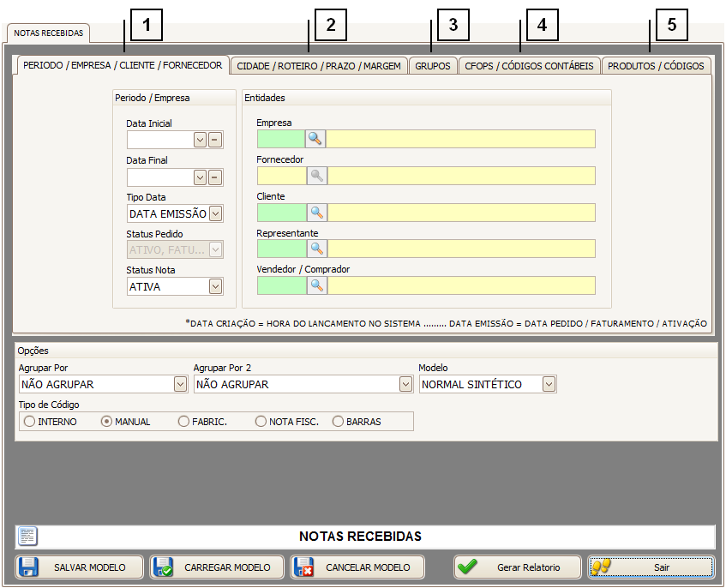Select the INTERNO code type radio
Image resolution: width=726 pixels, height=588 pixels.
click(30, 422)
